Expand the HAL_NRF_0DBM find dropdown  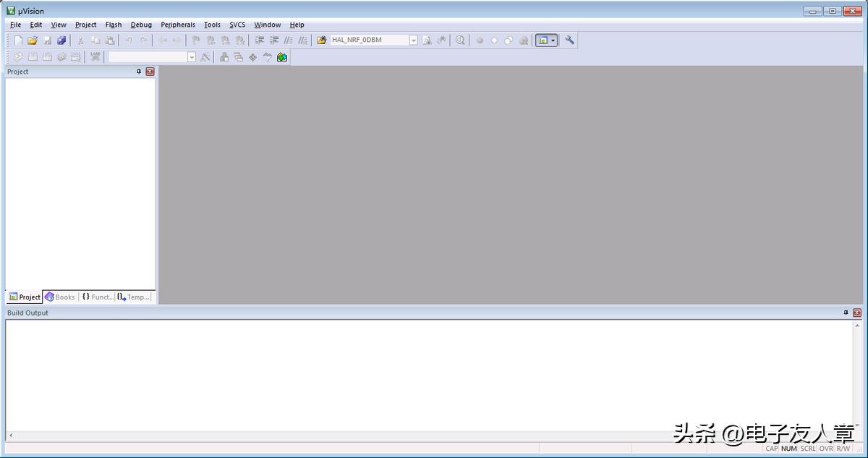(414, 41)
